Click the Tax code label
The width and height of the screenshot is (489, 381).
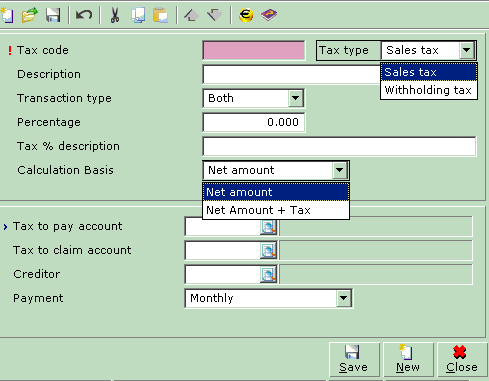43,50
